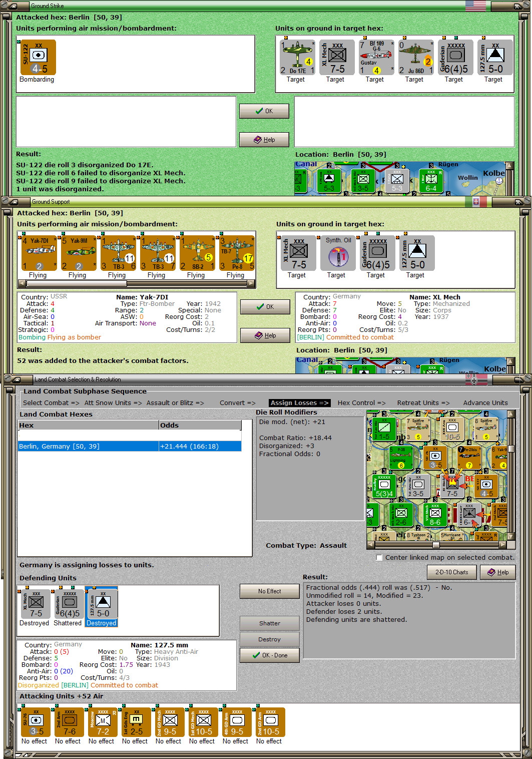Select 2nd GD Arm 10-5 attacker
Image resolution: width=532 pixels, height=759 pixels.
pyautogui.click(x=270, y=722)
